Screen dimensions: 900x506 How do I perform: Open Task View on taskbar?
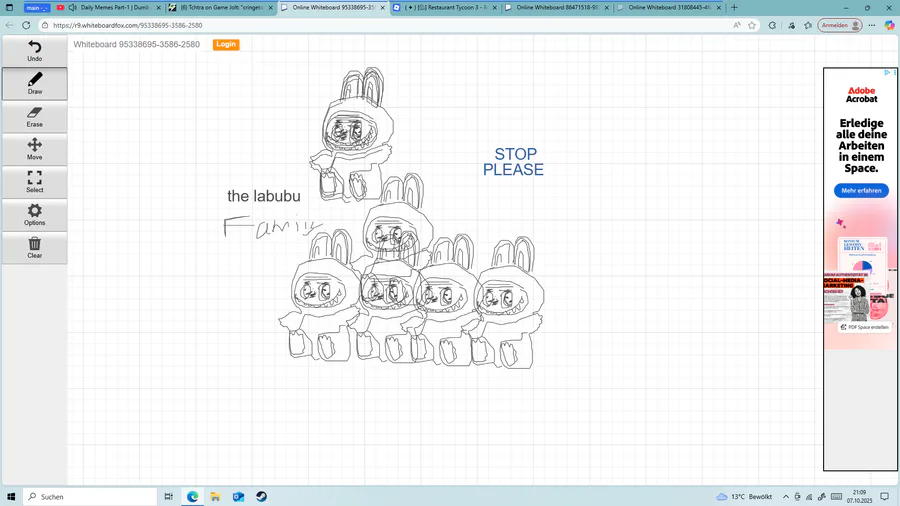[169, 497]
